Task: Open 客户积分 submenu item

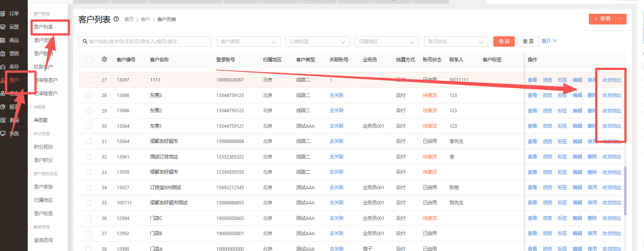Action: [x=43, y=160]
